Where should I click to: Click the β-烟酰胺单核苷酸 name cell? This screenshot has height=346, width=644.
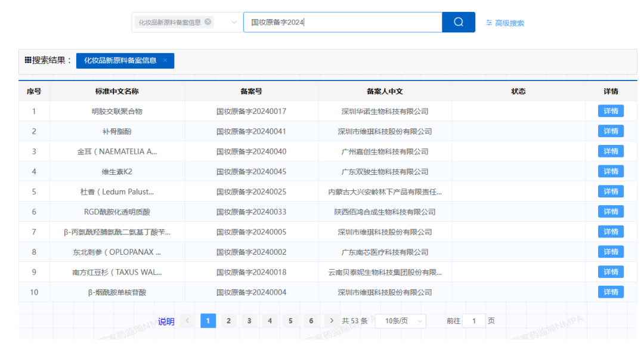tap(117, 292)
